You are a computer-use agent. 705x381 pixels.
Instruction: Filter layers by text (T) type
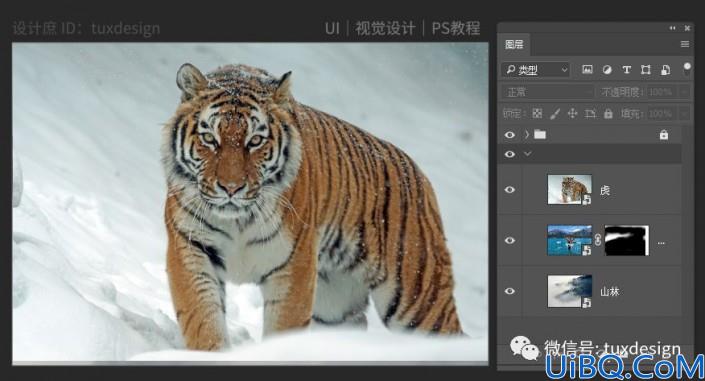click(626, 70)
